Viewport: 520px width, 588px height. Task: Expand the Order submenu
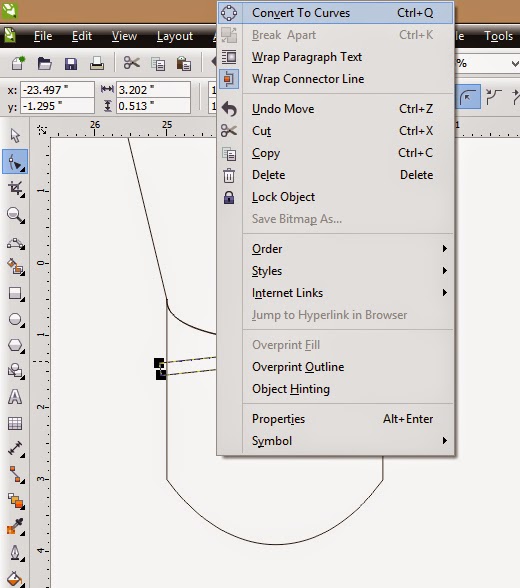click(x=336, y=249)
